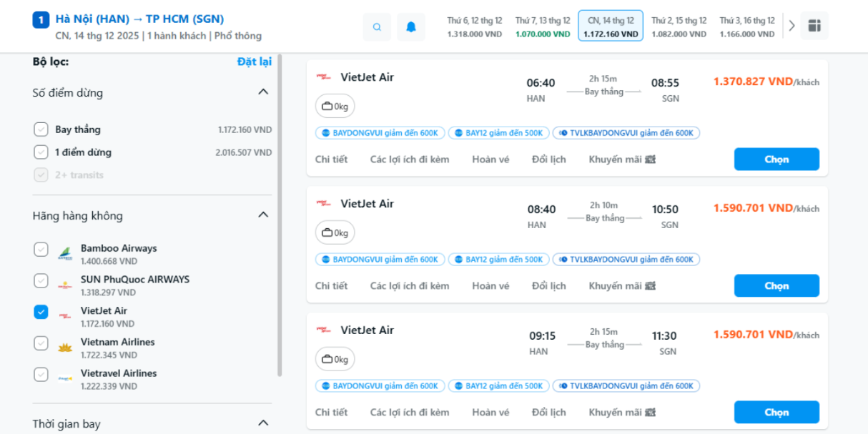Click the Vietnam Airlines lotus logo
The image size is (868, 447).
point(65,348)
